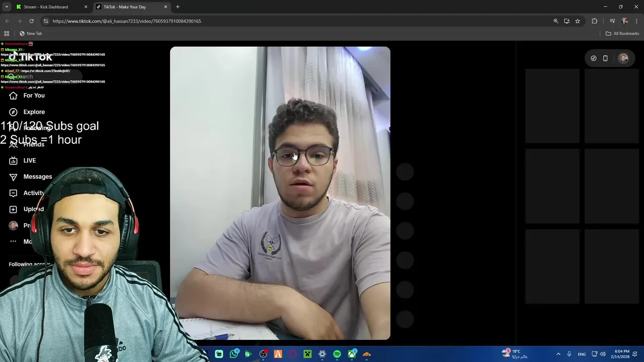
Task: Open the apps grid in bookmarks bar
Action: point(7,34)
